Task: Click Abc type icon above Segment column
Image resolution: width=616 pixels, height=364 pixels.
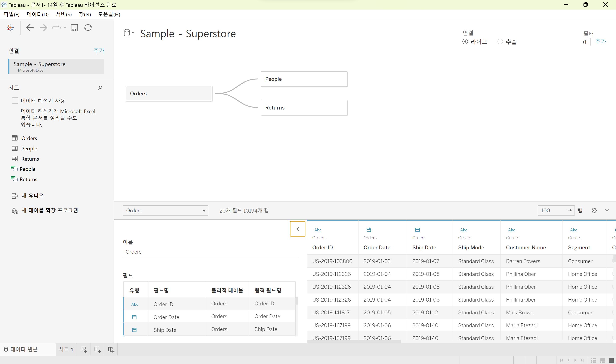Action: pos(574,230)
